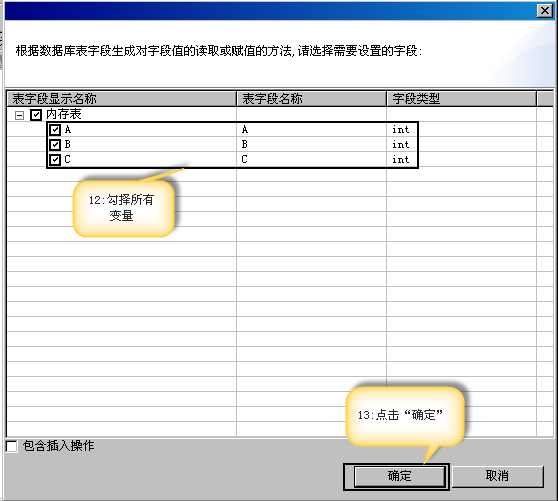Click the int type cell of row C
Image resolution: width=558 pixels, height=501 pixels.
(401, 159)
